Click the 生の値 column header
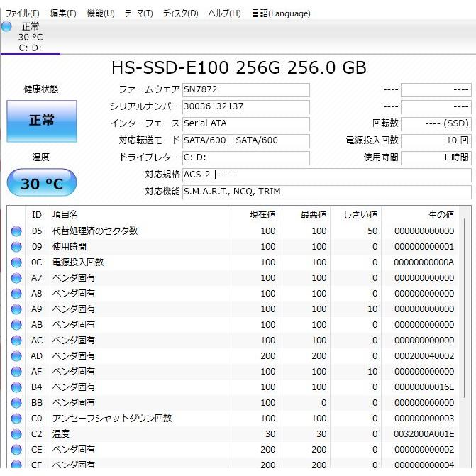476x476 pixels. pyautogui.click(x=440, y=214)
